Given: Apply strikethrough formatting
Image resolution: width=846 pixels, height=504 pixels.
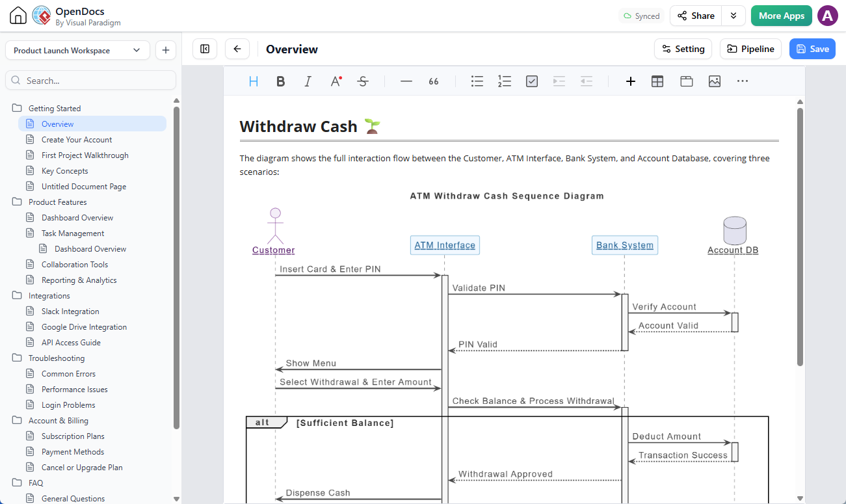Looking at the screenshot, I should [x=364, y=81].
